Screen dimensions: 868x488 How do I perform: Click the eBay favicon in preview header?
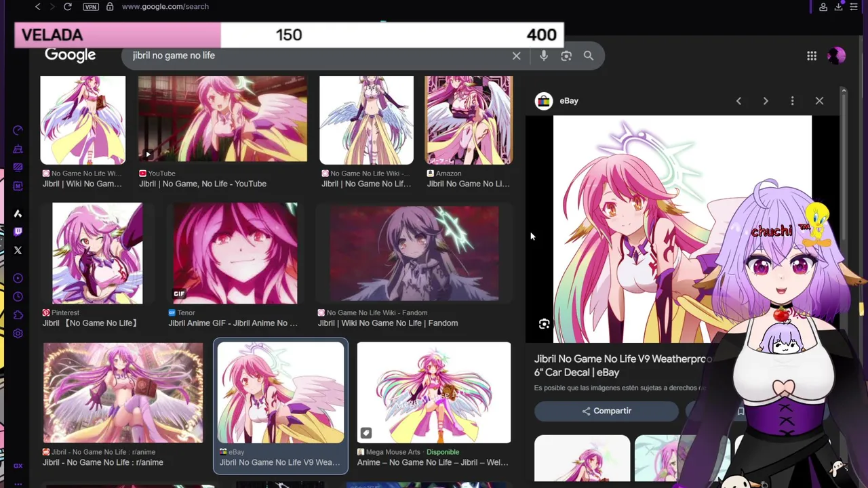(x=544, y=101)
